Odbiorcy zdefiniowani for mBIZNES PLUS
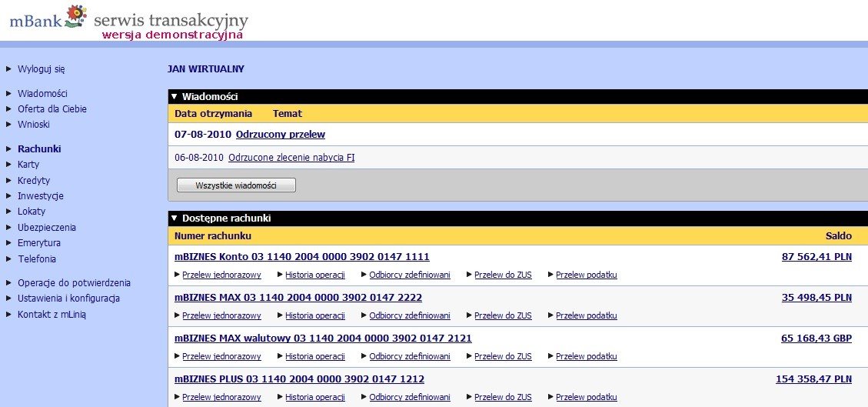Screen dimensions: 868x407 (x=410, y=397)
